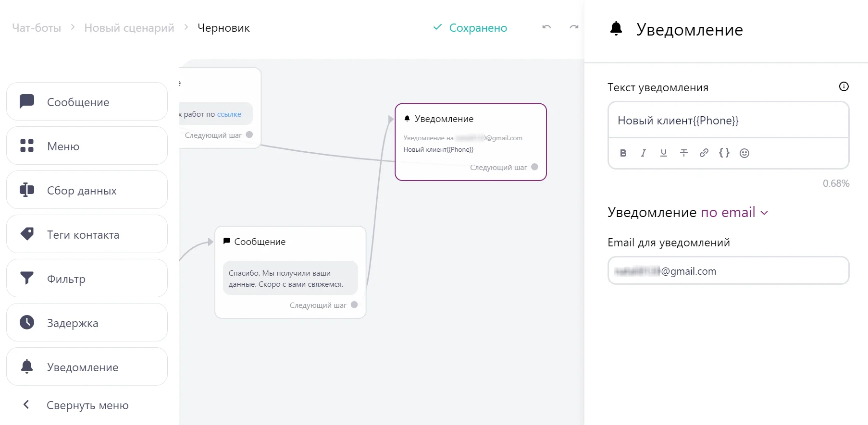This screenshot has height=425, width=868.
Task: Open the emoji picker icon
Action: tap(744, 153)
